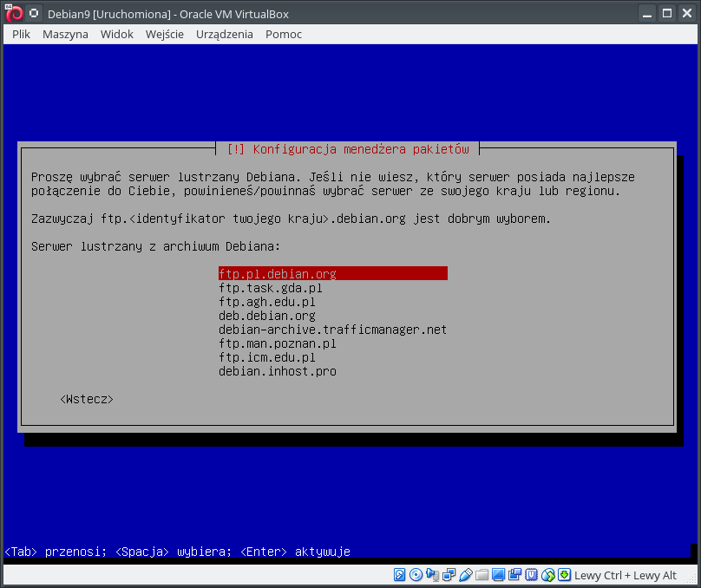The height and width of the screenshot is (588, 701).
Task: Click the green arrow keyboard capture icon
Action: click(564, 575)
